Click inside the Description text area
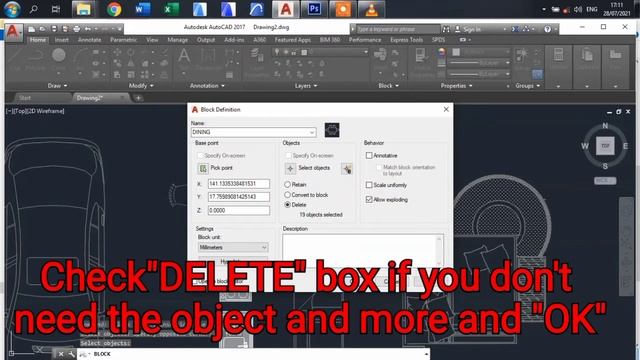The image size is (640, 360). coord(359,251)
